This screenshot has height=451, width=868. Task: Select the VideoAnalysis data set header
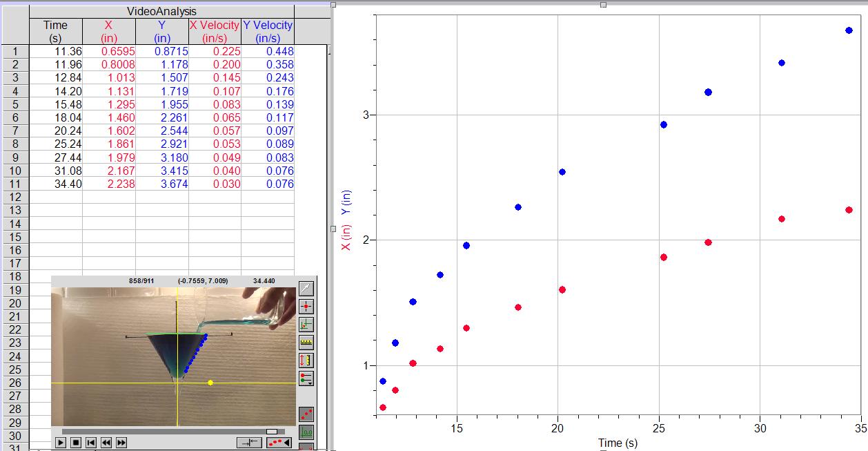161,11
